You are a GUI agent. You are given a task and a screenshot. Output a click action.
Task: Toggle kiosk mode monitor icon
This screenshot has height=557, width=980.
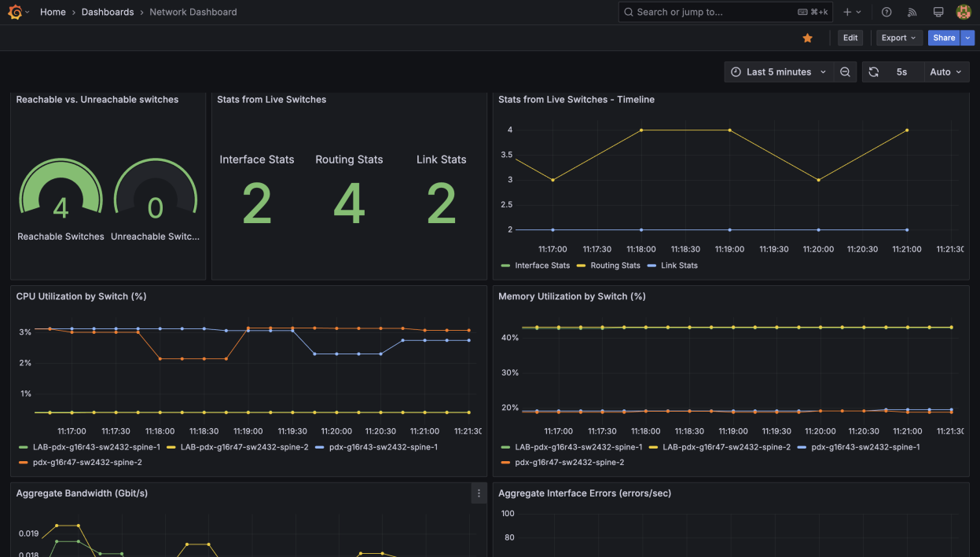tap(938, 12)
